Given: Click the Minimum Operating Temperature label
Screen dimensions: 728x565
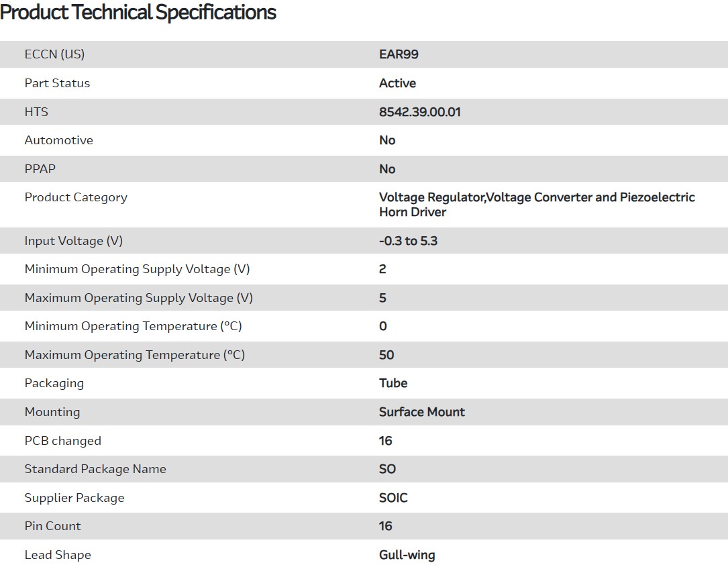Looking at the screenshot, I should point(133,326).
